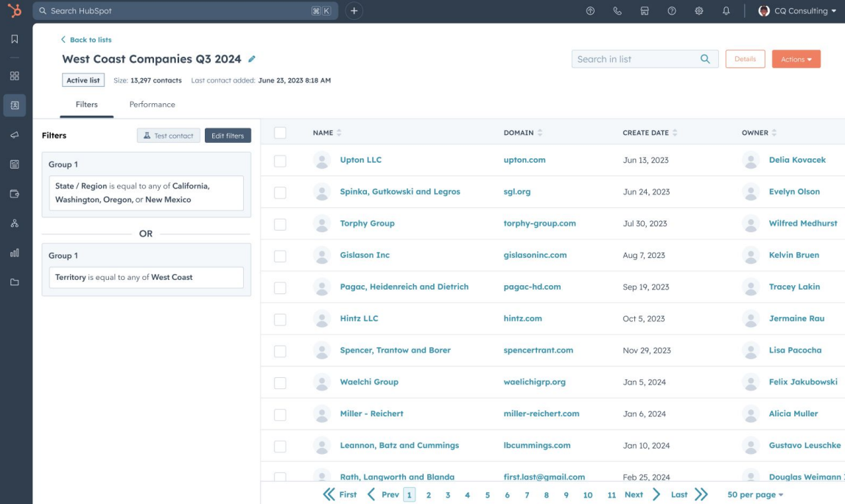Screen dimensions: 845x504
Task: Click the HubSpot sprocket logo
Action: click(15, 10)
